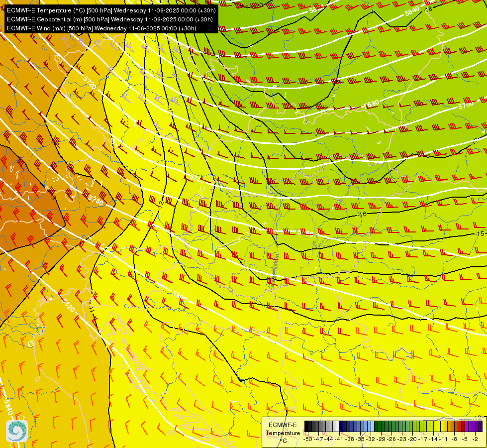Click the -32 tick label in legend

371,440
